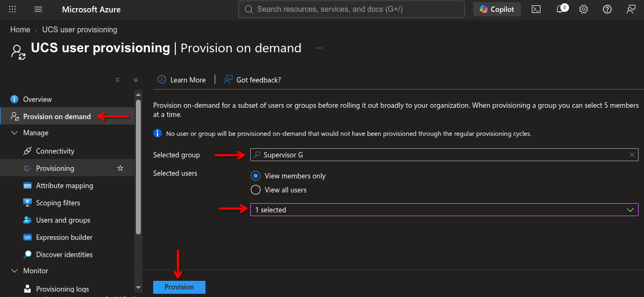644x297 pixels.
Task: Click the Overview info icon
Action: click(15, 99)
